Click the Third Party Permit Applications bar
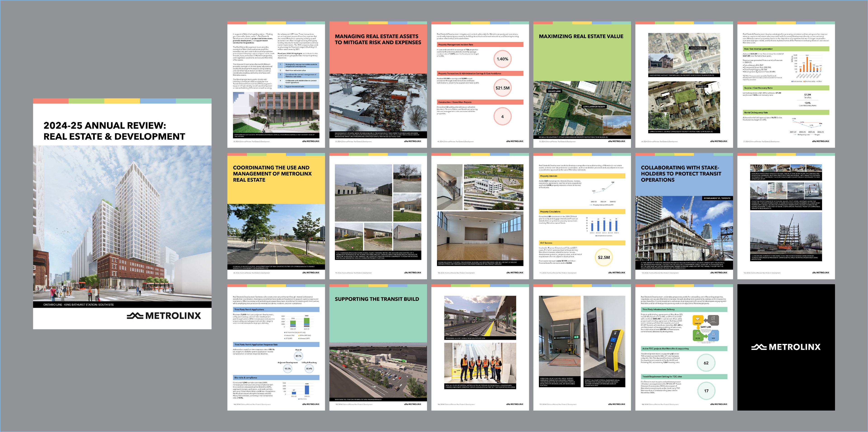 276,309
